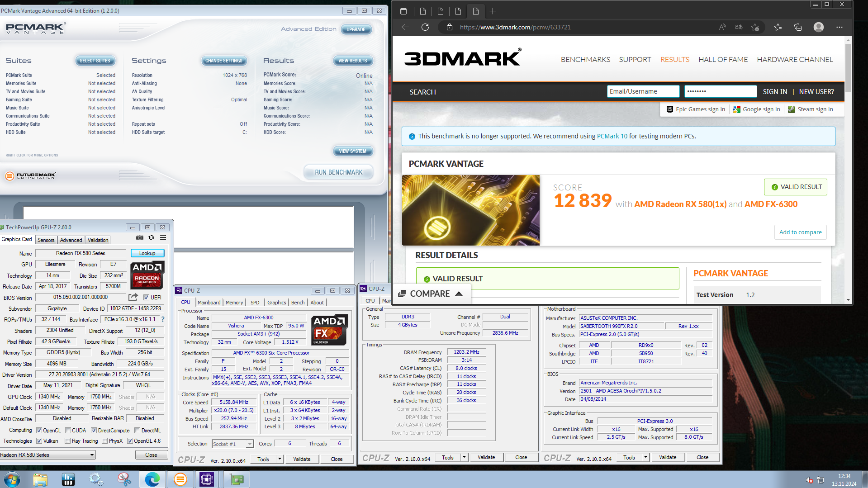Open Edge Settings and more menu
868x488 pixels.
point(840,27)
